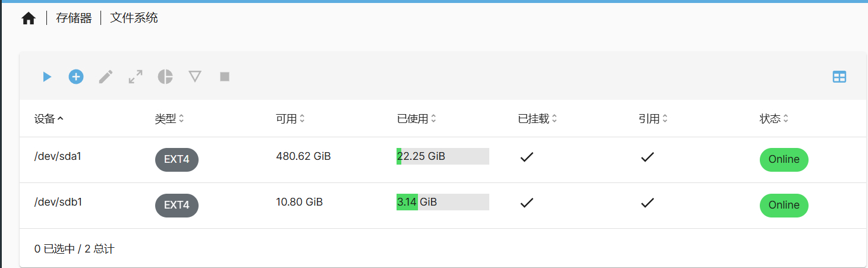
Task: Open the 存储器 breadcrumb
Action: coord(74,18)
